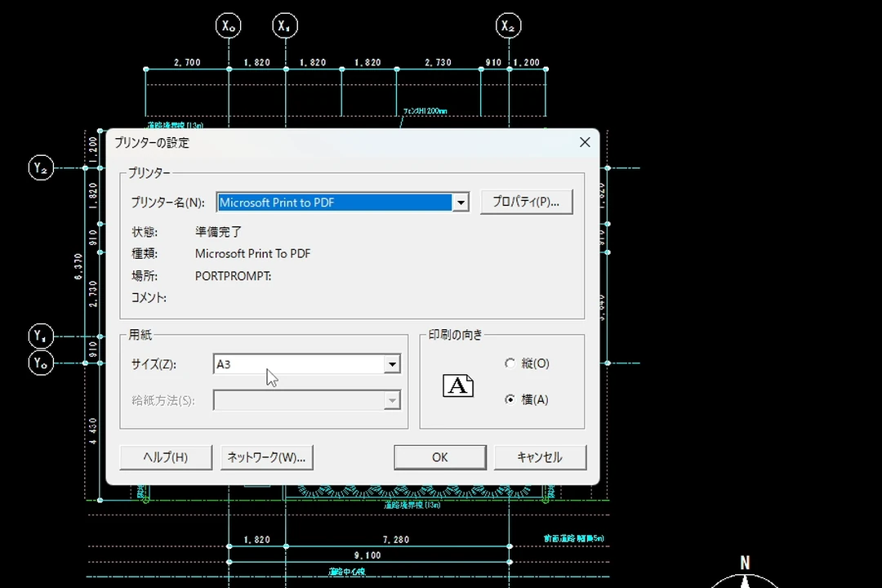Click the 2,730 top dimension text
The height and width of the screenshot is (588, 882).
click(x=439, y=62)
